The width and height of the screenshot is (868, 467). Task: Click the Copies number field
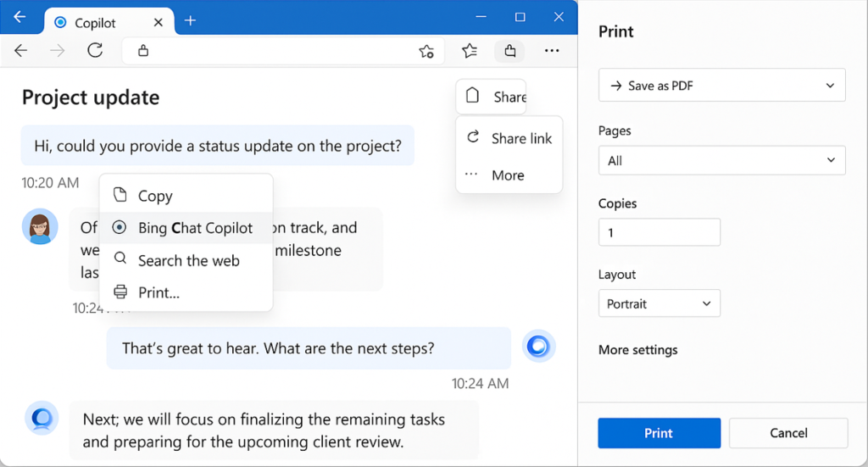(659, 232)
